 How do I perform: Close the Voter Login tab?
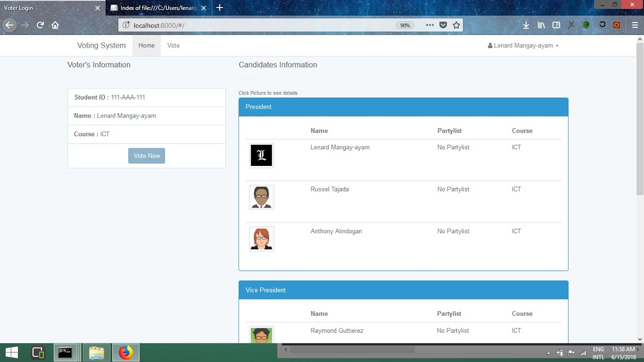(98, 8)
